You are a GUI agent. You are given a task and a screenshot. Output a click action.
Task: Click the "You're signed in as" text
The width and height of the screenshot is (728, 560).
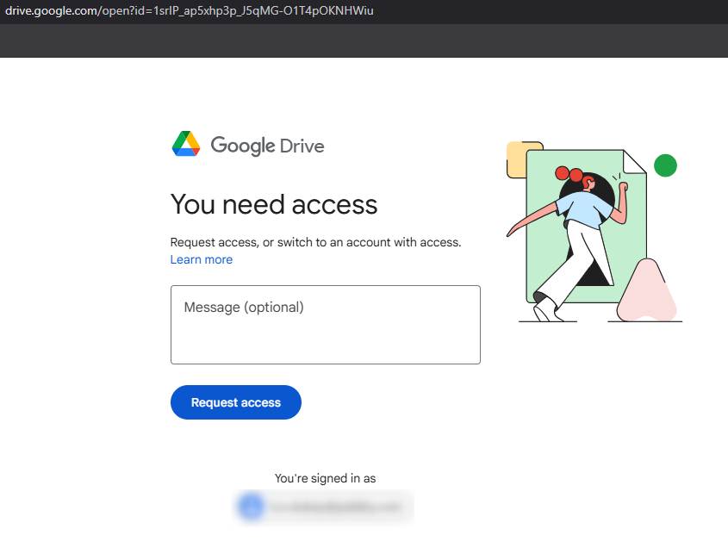[325, 478]
